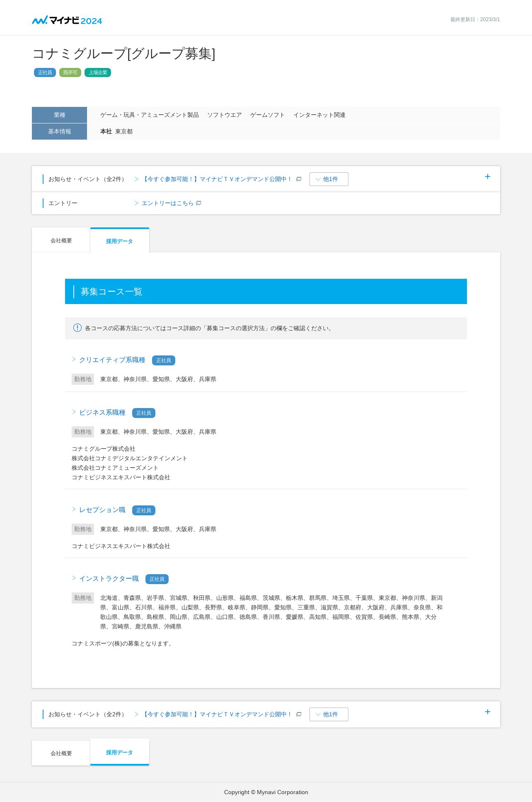Open クリエイティブ系職種 course link
Image resolution: width=532 pixels, height=802 pixels.
click(112, 360)
